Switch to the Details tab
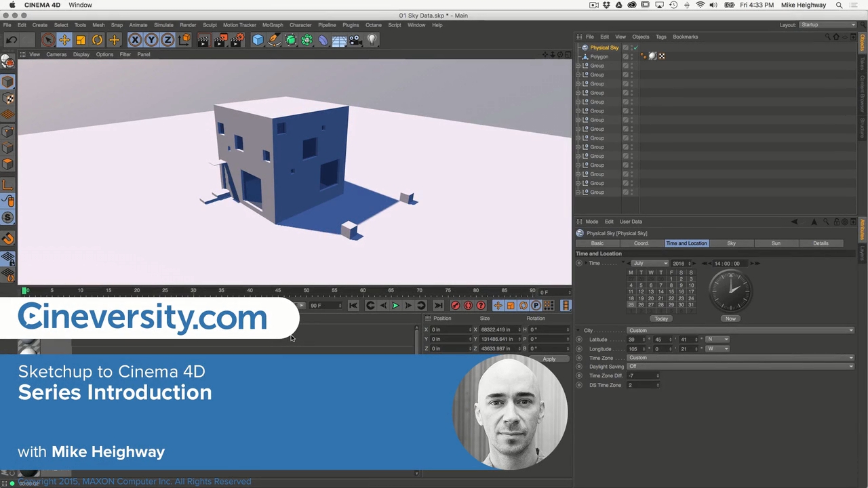 821,243
